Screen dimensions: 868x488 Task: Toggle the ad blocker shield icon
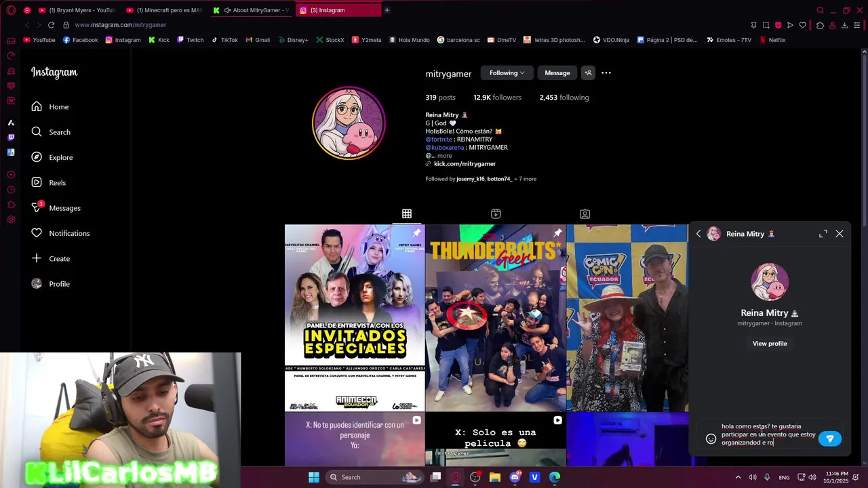pyautogui.click(x=778, y=25)
